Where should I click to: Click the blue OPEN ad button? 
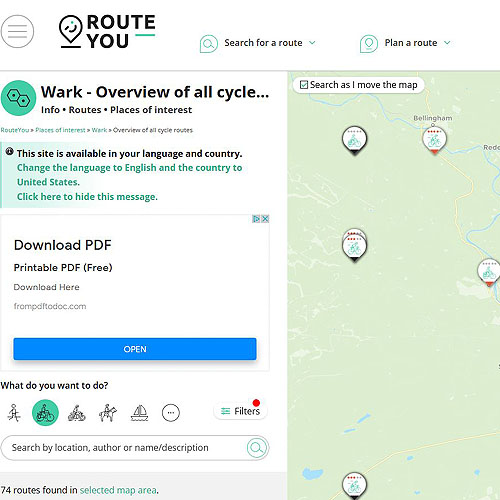click(135, 349)
